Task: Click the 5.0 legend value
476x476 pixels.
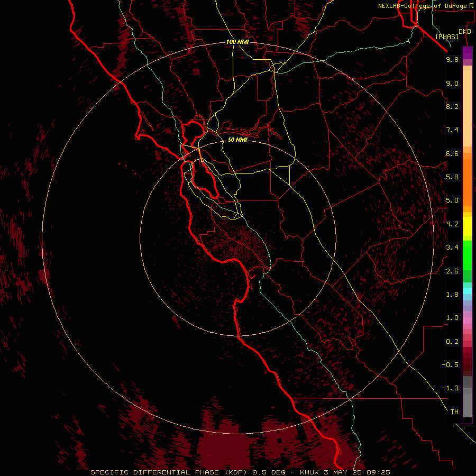Action: click(x=452, y=200)
